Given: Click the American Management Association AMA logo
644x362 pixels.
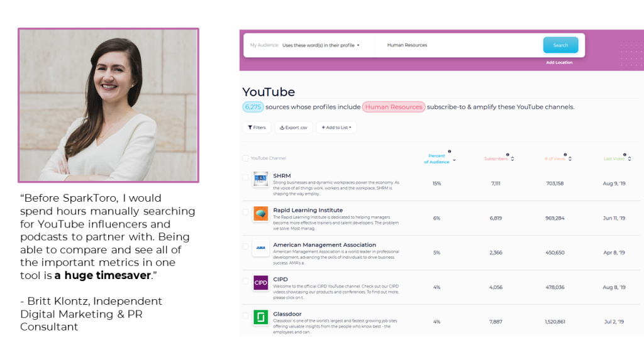Looking at the screenshot, I should (x=261, y=248).
